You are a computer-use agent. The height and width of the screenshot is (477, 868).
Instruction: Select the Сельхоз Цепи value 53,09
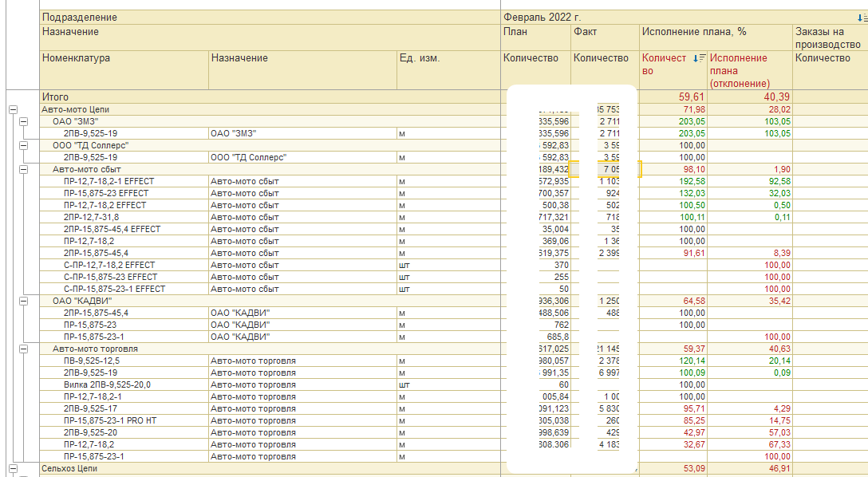coord(694,469)
